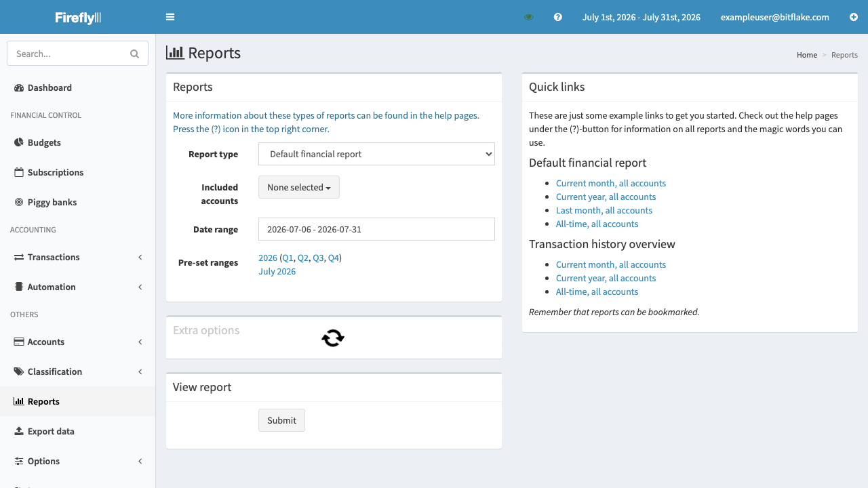Select Reports label in the sidebar
Image resolution: width=868 pixels, height=488 pixels.
pos(43,401)
